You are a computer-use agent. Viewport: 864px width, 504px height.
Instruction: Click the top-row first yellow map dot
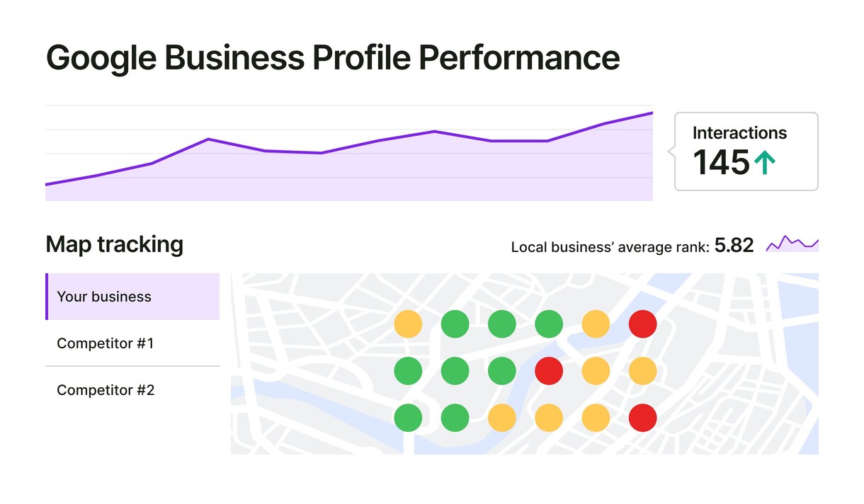408,324
